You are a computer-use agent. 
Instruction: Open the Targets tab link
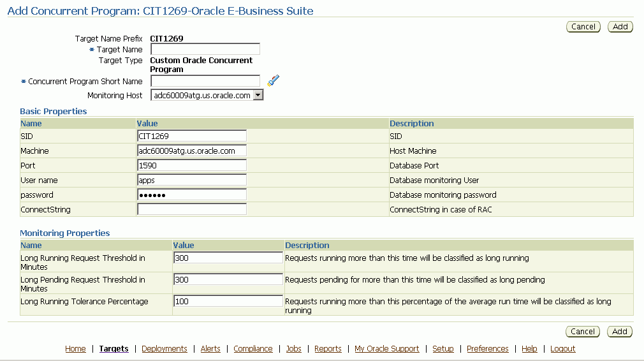[x=113, y=349]
